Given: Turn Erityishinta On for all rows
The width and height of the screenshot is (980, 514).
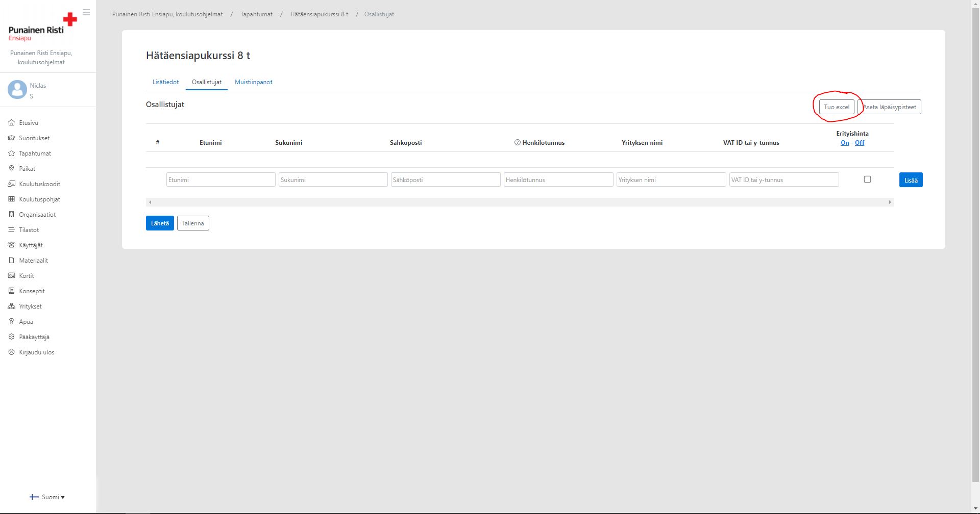Looking at the screenshot, I should 845,143.
